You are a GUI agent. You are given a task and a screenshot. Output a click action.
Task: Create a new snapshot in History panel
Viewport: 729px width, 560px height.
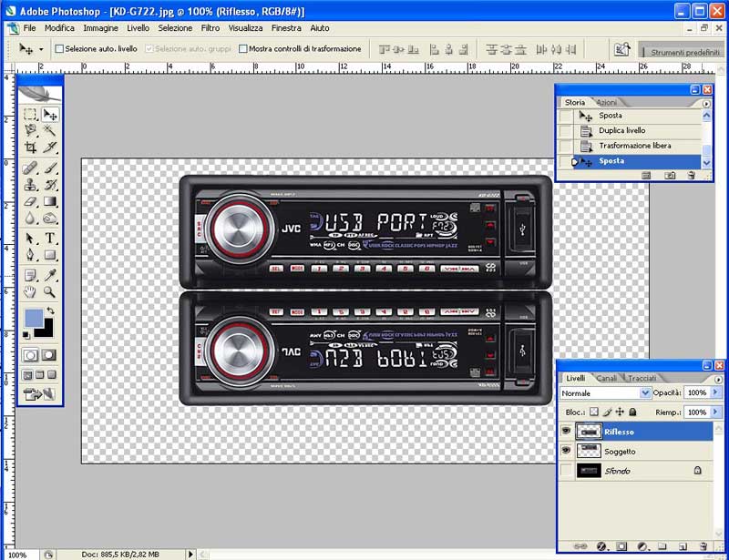coord(670,175)
